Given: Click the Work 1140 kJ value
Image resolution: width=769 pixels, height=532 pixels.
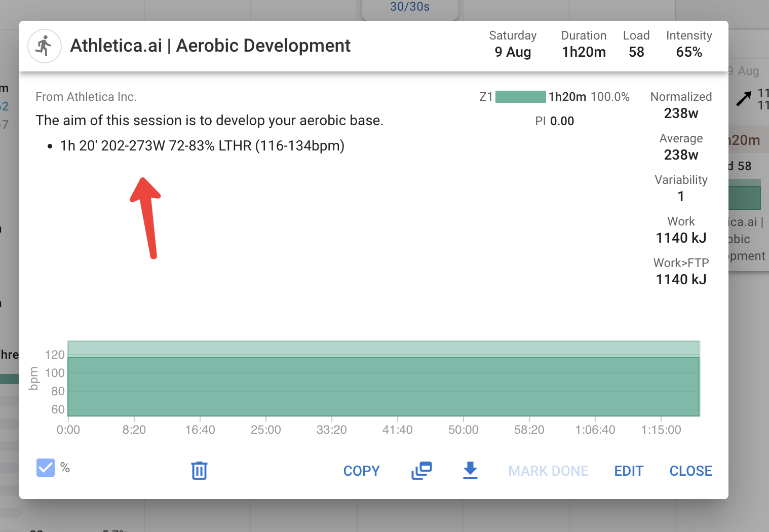Looking at the screenshot, I should coord(681,238).
